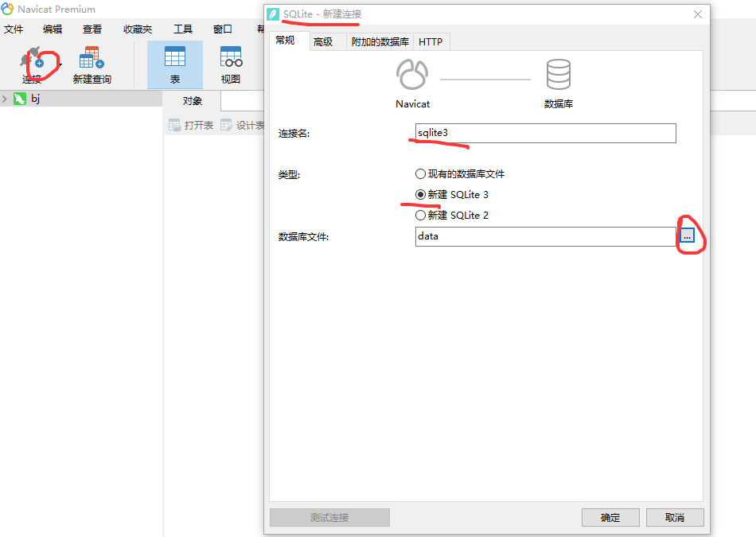Click the Connection plug icon in toolbar
Viewport: 756px width, 537px height.
(x=32, y=59)
